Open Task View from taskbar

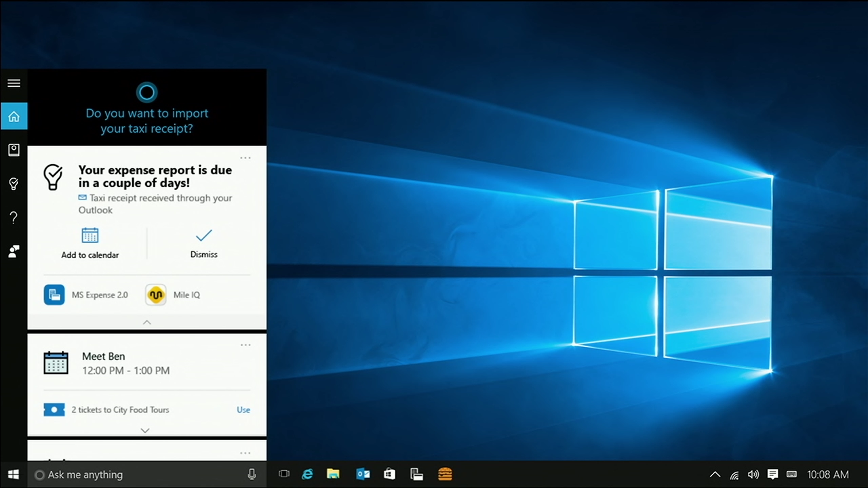pyautogui.click(x=284, y=474)
